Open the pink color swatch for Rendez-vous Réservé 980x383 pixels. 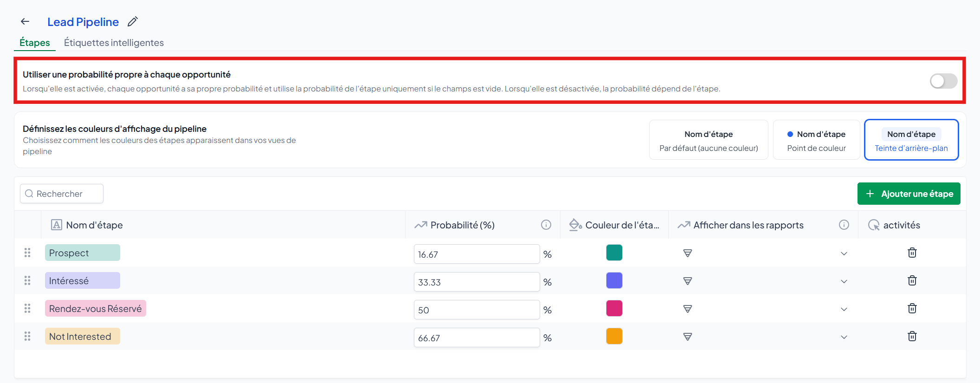click(x=614, y=308)
